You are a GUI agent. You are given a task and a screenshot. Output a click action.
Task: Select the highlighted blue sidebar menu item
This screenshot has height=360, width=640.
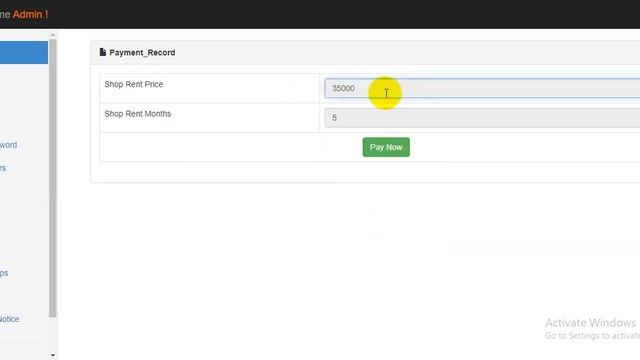pyautogui.click(x=24, y=52)
